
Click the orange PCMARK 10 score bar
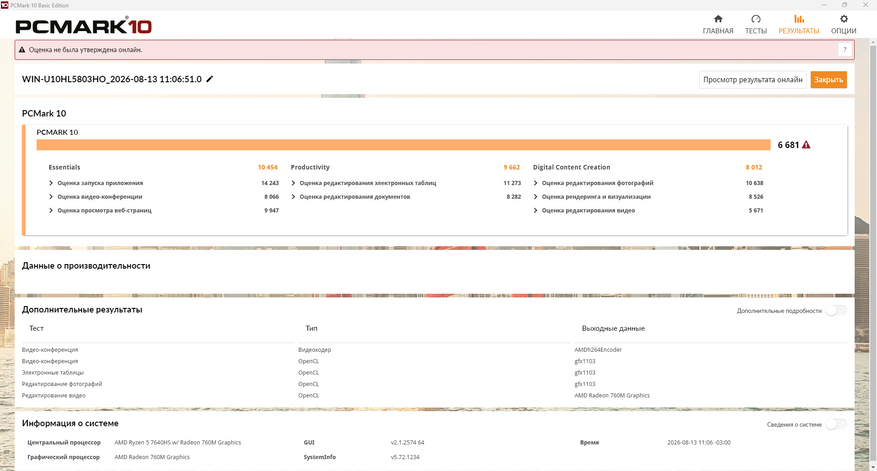(x=403, y=145)
